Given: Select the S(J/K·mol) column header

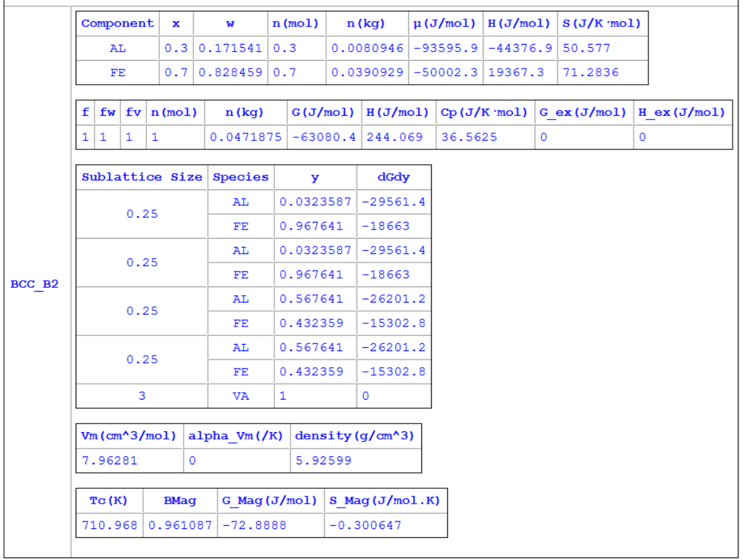Looking at the screenshot, I should (602, 23).
